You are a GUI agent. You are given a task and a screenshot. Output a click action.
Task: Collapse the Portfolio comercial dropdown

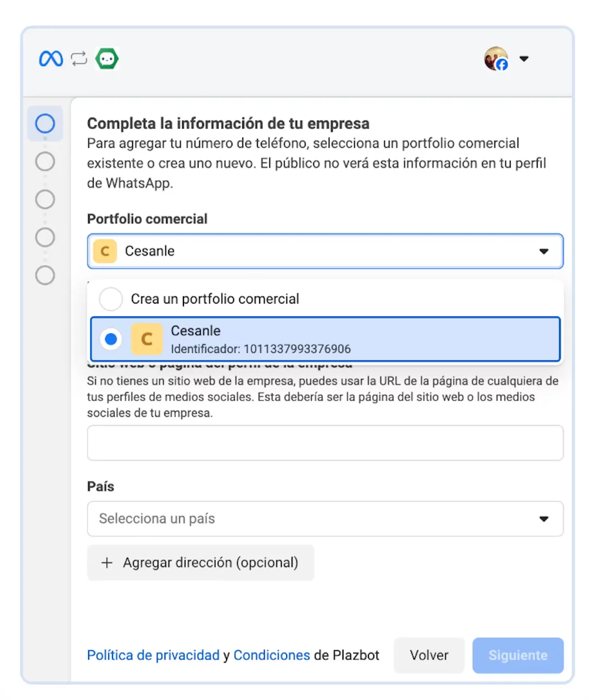tap(544, 251)
